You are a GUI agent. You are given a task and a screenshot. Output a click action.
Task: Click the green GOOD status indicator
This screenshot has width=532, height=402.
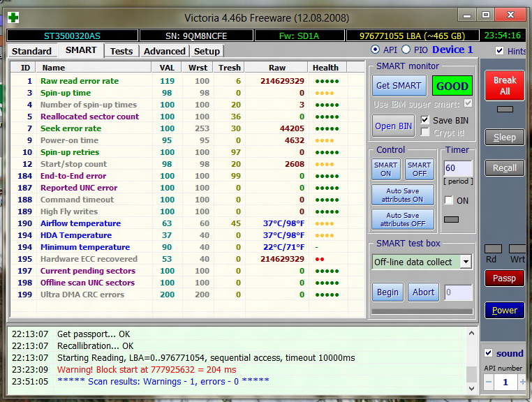(452, 86)
